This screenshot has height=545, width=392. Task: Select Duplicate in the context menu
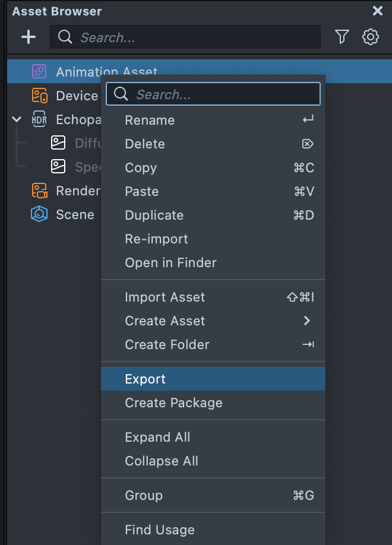[x=154, y=215]
